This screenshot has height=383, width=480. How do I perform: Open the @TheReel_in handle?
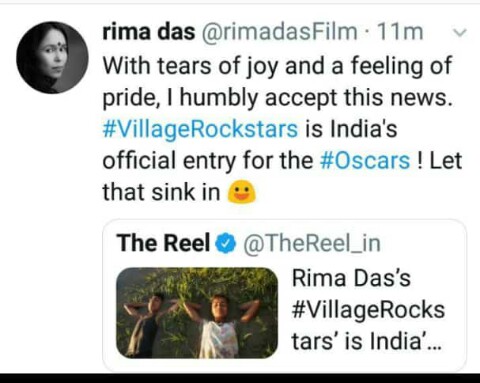click(312, 243)
